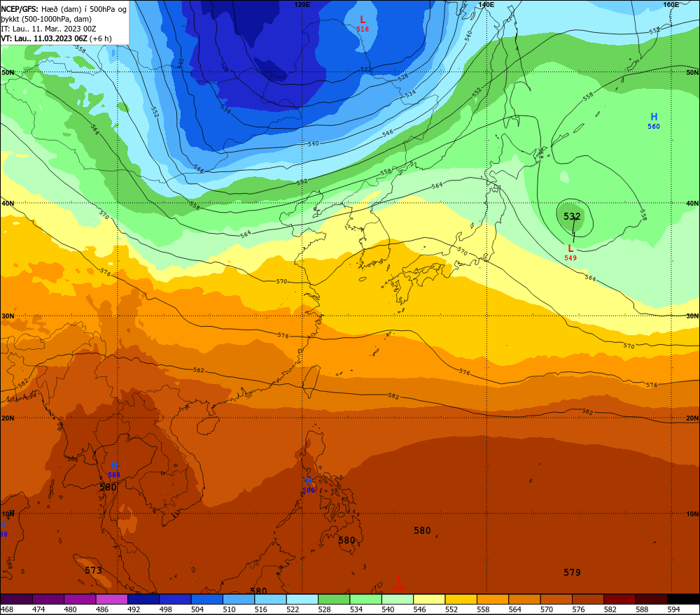
Task: Click the black 573 value over Sumatra
Action: (x=93, y=570)
